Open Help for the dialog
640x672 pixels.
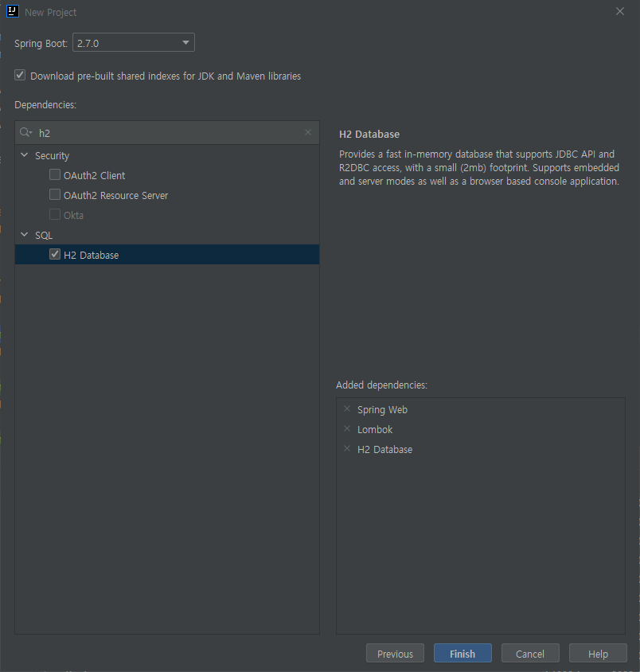tap(598, 654)
